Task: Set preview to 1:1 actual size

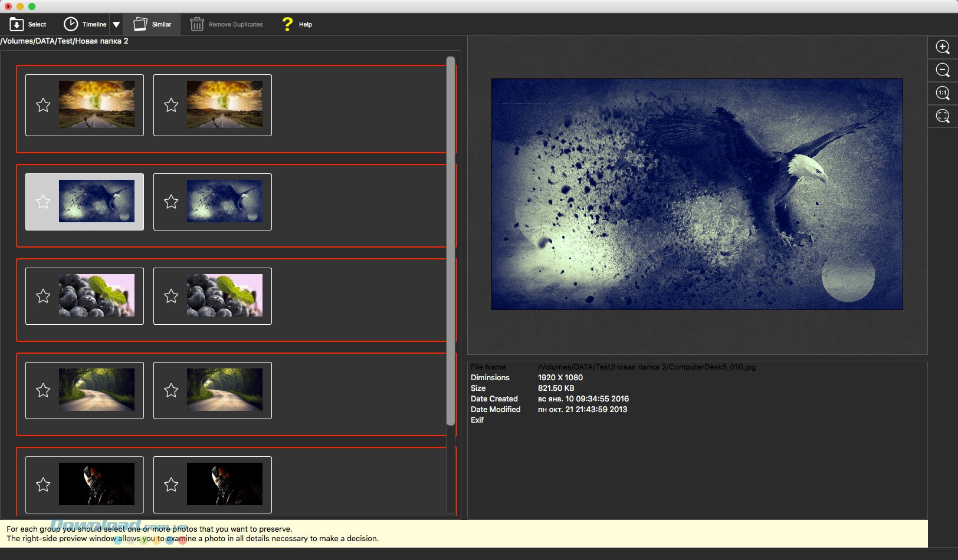Action: click(943, 93)
